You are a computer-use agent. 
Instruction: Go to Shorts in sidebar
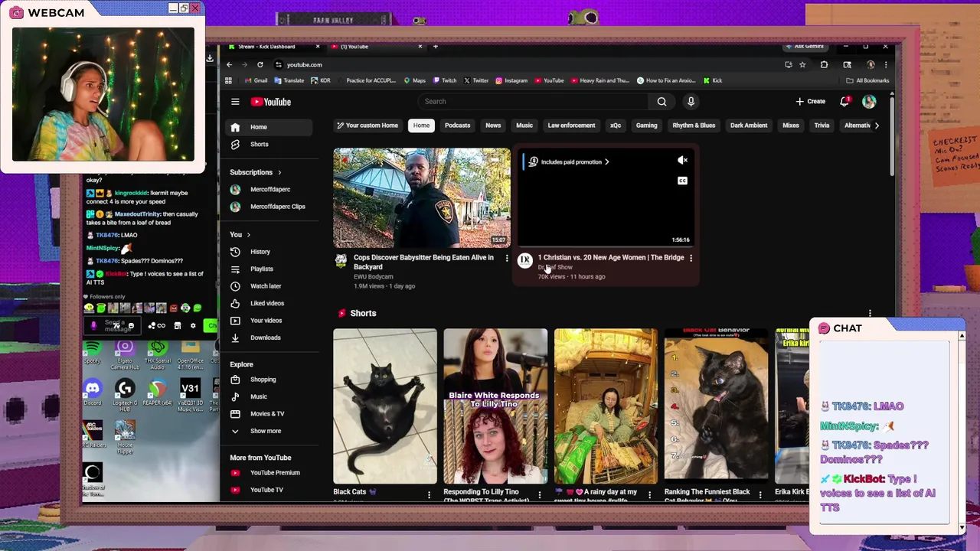pos(269,145)
